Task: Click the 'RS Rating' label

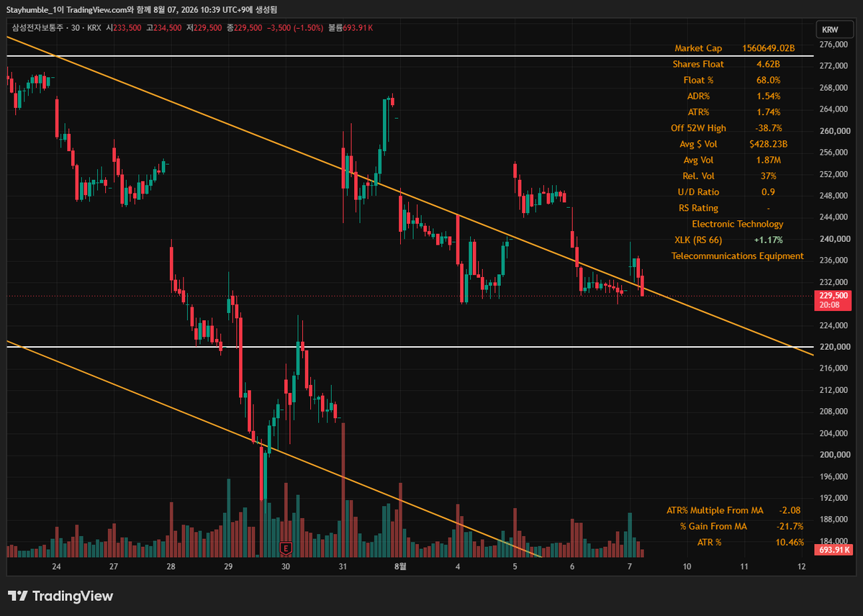Action: [x=698, y=207]
